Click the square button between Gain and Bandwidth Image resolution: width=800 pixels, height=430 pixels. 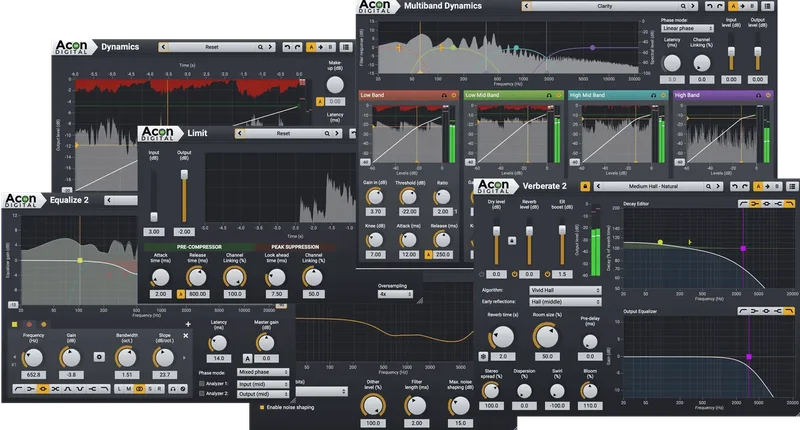click(x=99, y=357)
